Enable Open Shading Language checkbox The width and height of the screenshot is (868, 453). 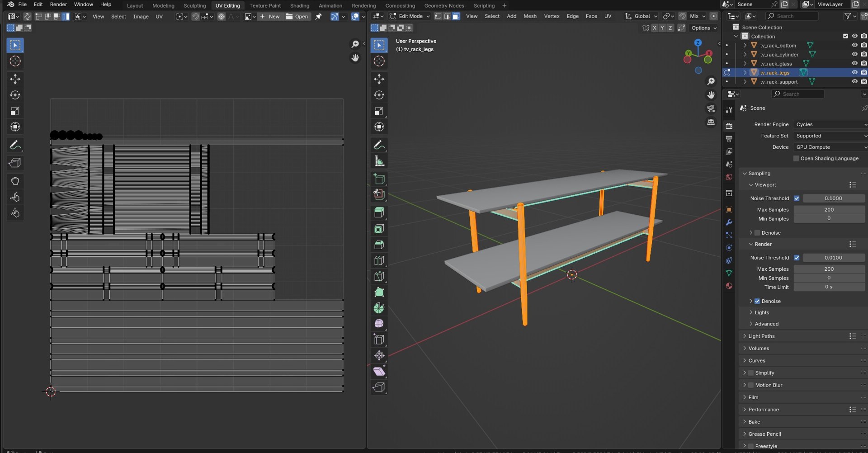[796, 159]
